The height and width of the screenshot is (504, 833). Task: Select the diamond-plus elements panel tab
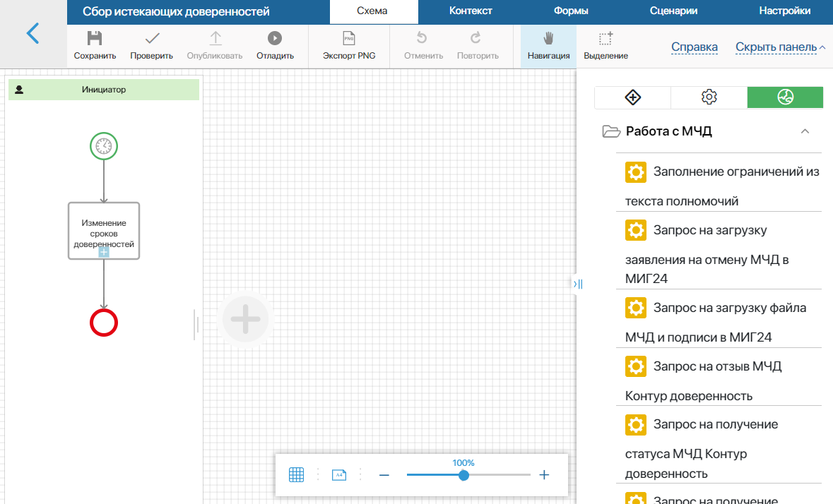click(x=633, y=97)
